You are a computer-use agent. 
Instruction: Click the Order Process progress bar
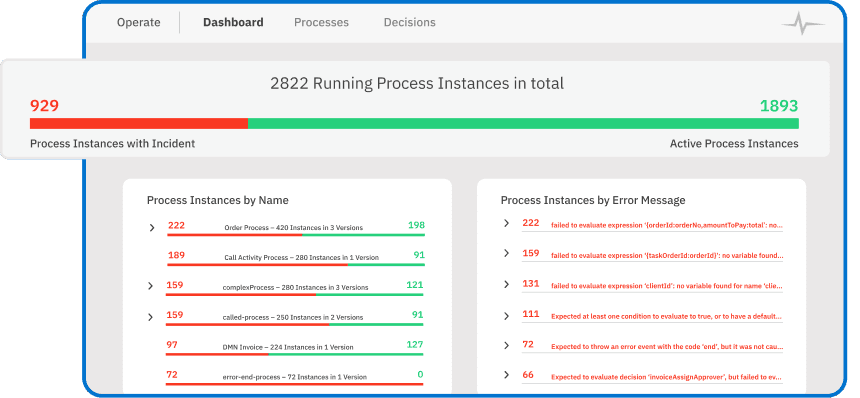(296, 235)
